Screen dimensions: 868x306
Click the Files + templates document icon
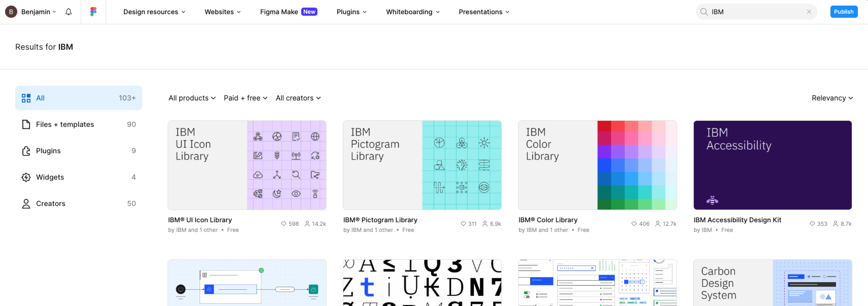click(x=26, y=125)
